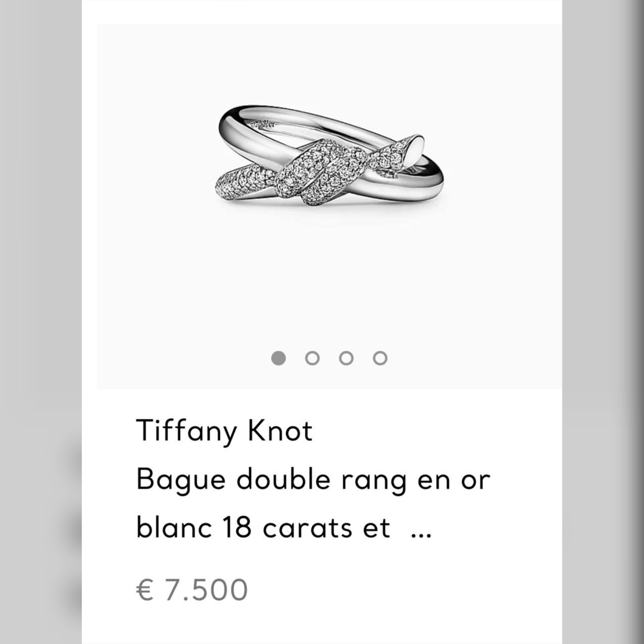Click the gray image panel below the ring

pyautogui.click(x=329, y=283)
